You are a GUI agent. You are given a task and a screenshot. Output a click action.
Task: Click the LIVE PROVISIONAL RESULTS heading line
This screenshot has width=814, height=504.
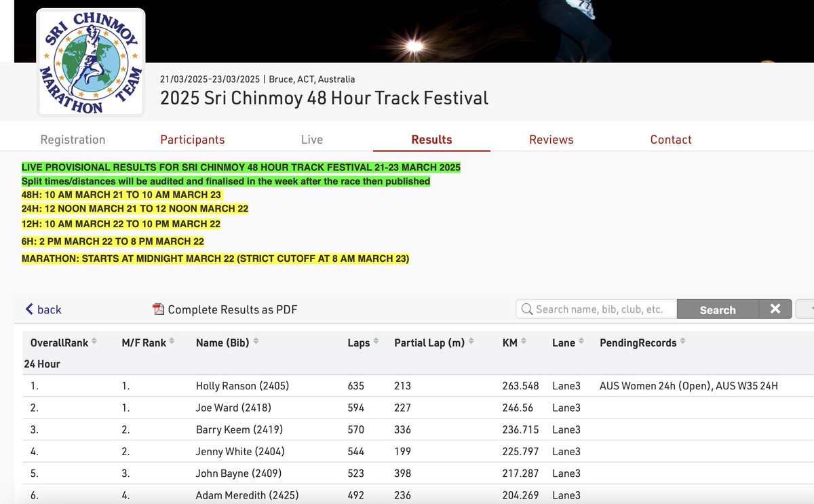[x=241, y=167]
